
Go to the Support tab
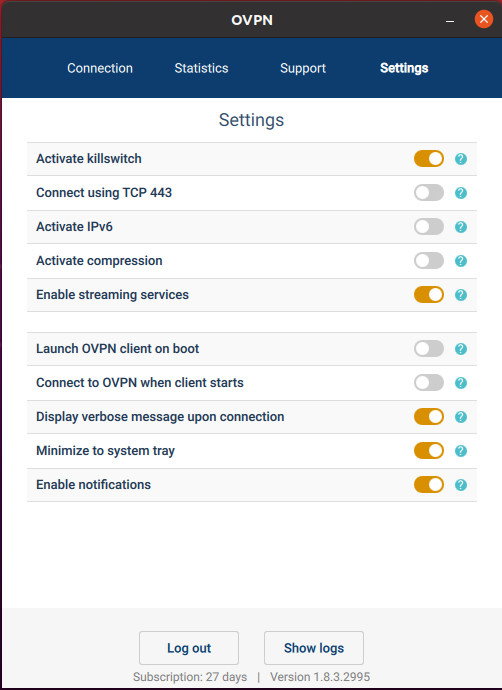pyautogui.click(x=303, y=68)
